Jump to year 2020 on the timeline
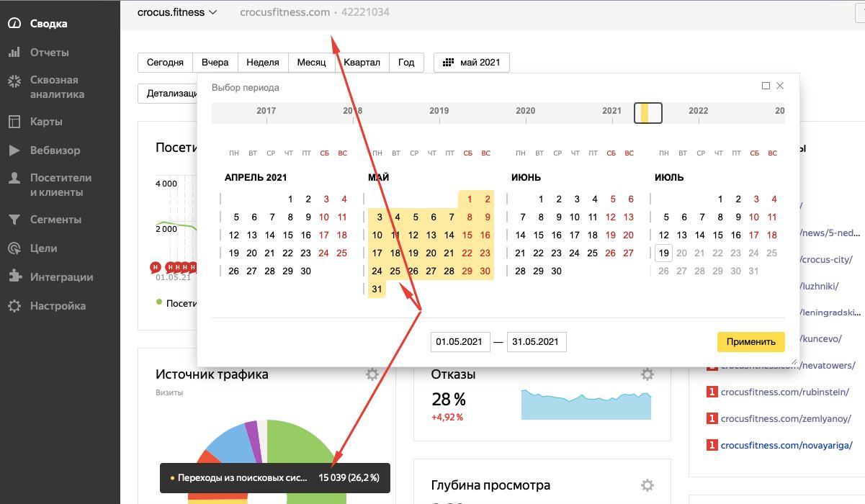This screenshot has width=865, height=504. click(525, 111)
